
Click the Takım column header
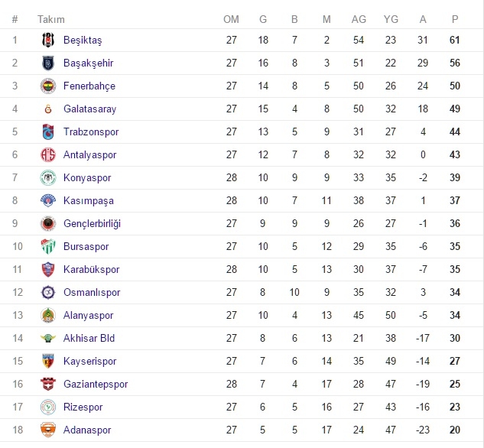tap(51, 19)
